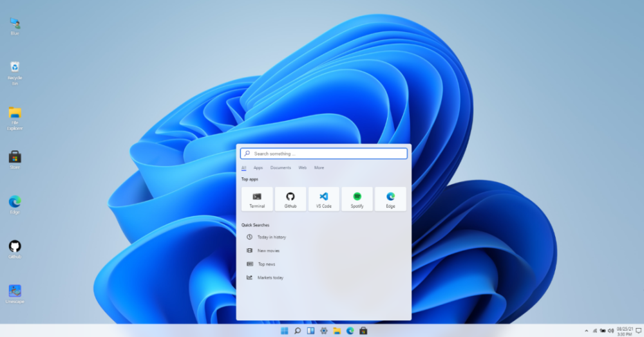Select the Documents search tab
This screenshot has height=337, width=644.
pos(280,168)
